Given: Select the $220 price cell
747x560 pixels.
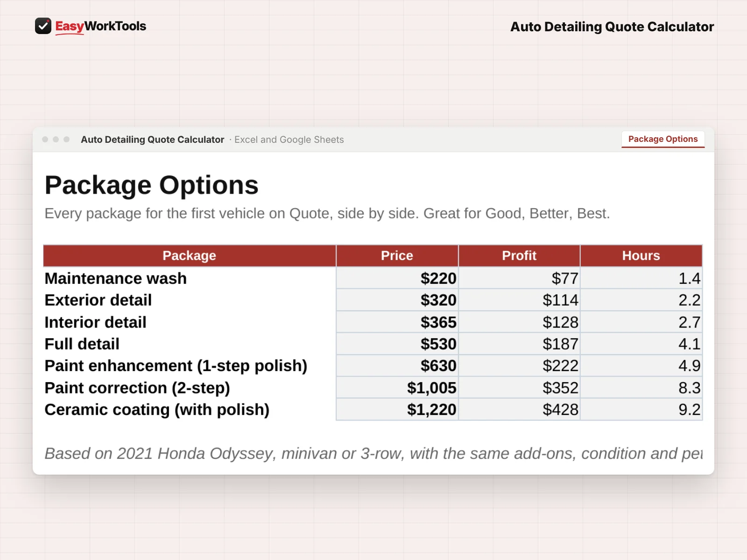Looking at the screenshot, I should 397,278.
